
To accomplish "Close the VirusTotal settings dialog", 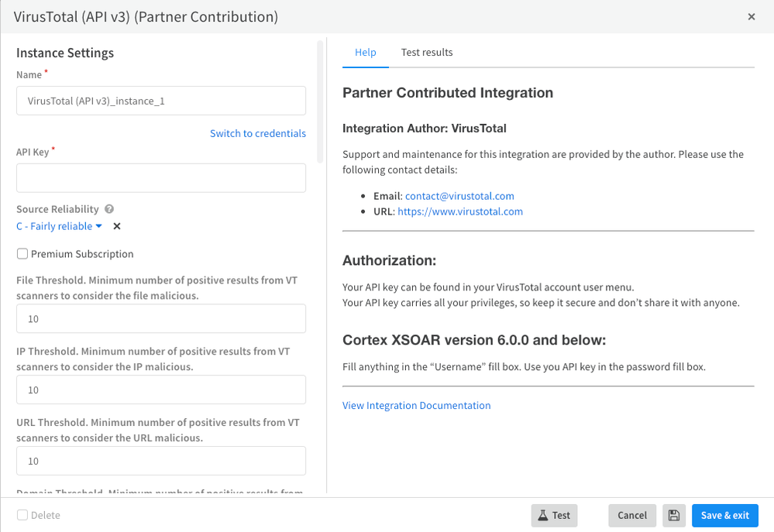I will click(x=752, y=17).
